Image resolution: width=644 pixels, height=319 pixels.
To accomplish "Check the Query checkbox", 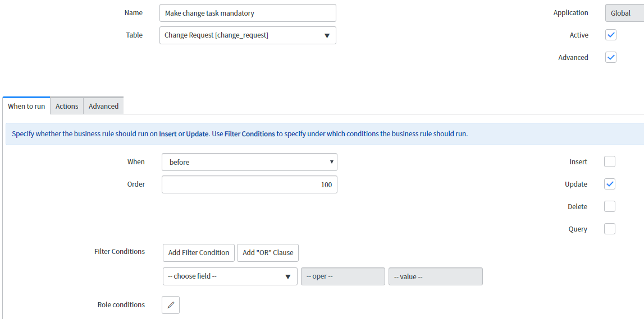I will [610, 229].
